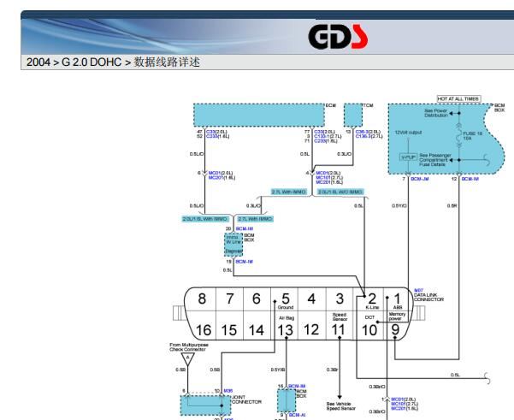Open MC01 link at pin 4 junction
The image size is (514, 420).
click(x=322, y=173)
